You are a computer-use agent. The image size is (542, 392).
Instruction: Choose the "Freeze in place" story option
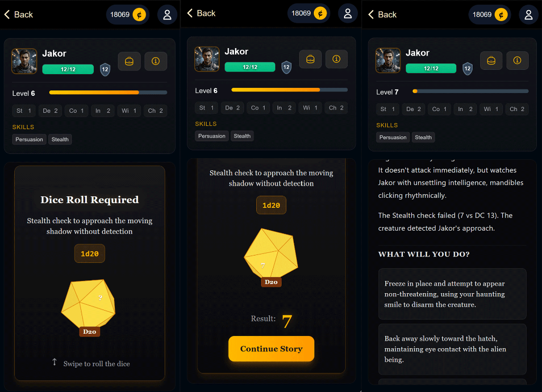click(452, 294)
